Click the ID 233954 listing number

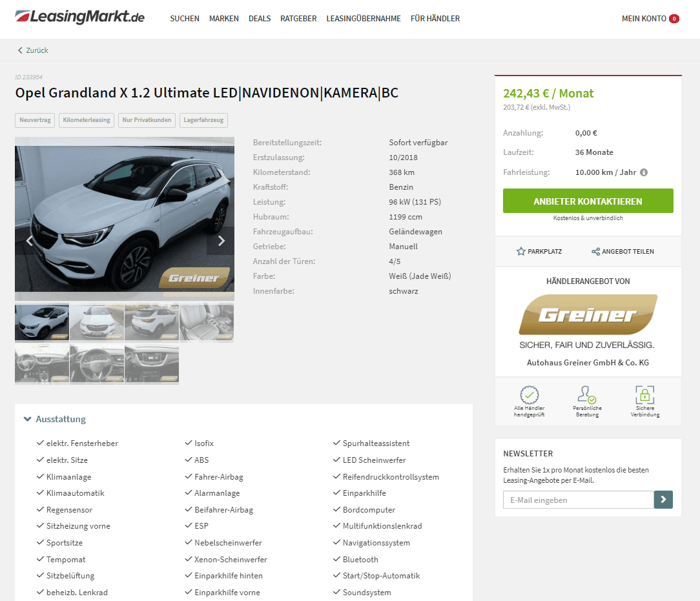pos(29,77)
